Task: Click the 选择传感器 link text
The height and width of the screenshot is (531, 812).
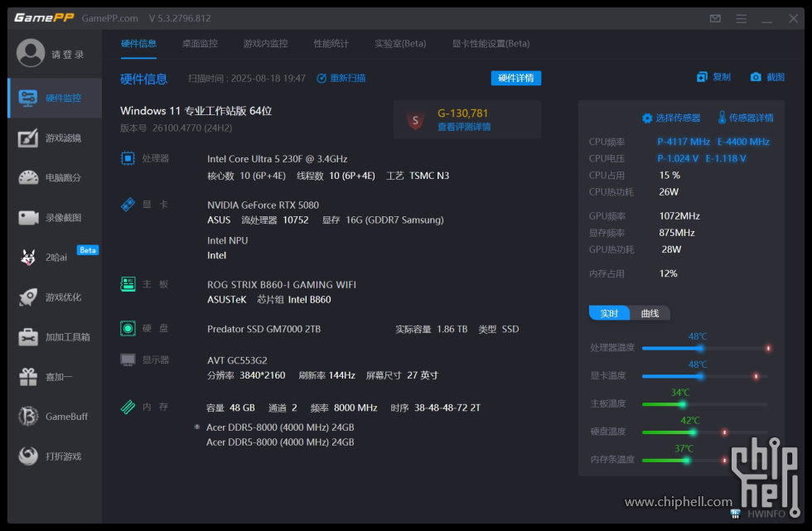Action: click(678, 118)
